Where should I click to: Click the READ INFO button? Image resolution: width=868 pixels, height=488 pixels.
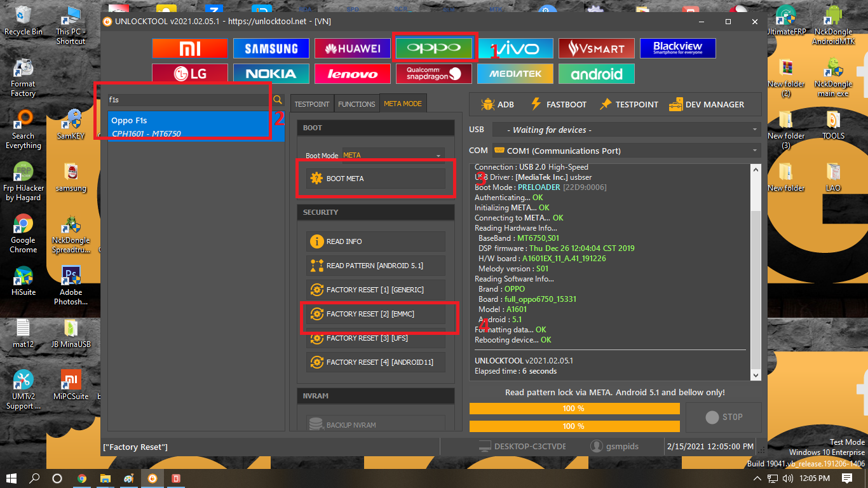376,241
